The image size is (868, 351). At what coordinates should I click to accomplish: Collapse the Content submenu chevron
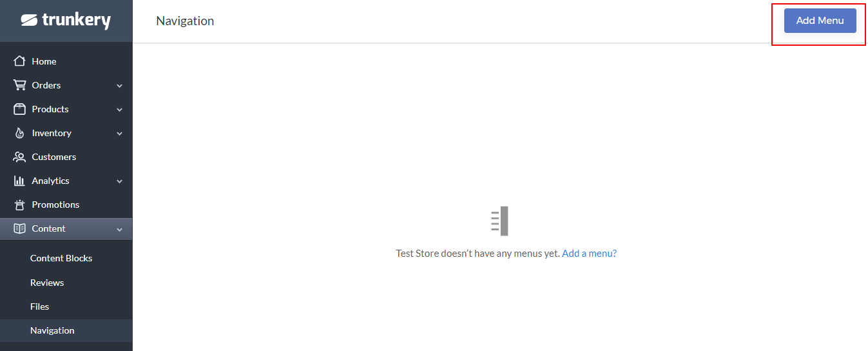click(119, 229)
